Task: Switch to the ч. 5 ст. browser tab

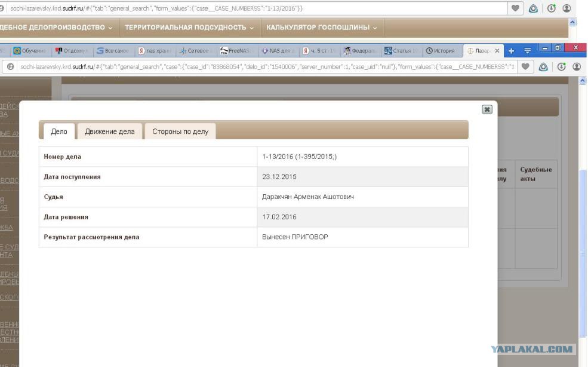Action: click(319, 51)
